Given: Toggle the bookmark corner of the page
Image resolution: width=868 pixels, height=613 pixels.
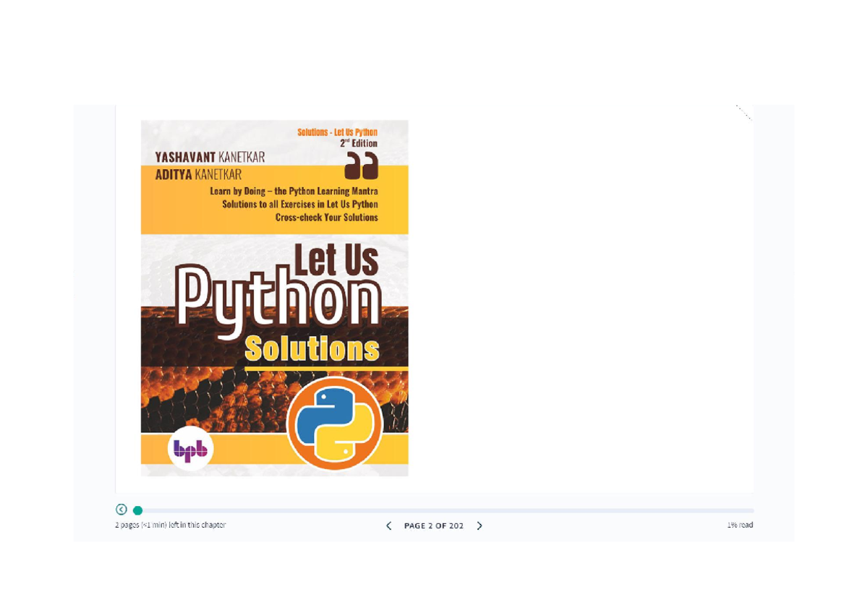Looking at the screenshot, I should pyautogui.click(x=744, y=113).
